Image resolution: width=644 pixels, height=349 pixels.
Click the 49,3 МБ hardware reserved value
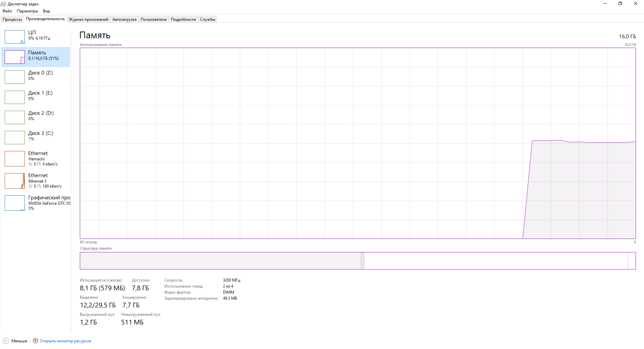tap(230, 298)
